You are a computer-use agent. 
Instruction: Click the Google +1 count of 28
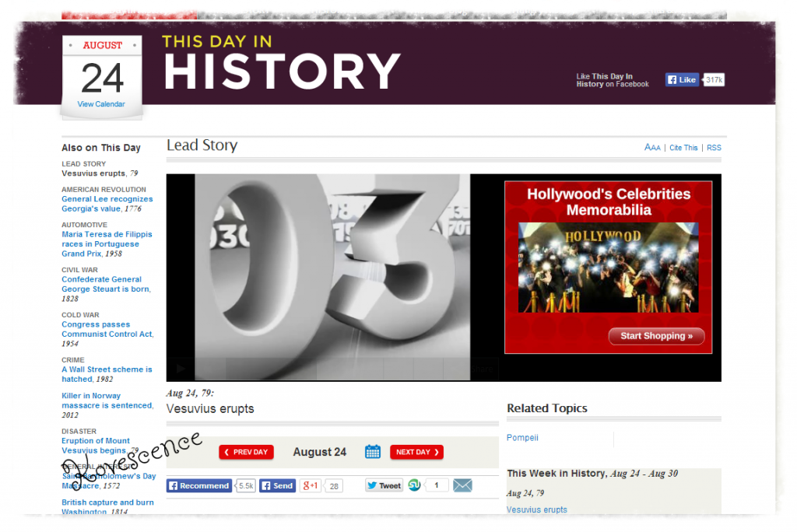(333, 486)
